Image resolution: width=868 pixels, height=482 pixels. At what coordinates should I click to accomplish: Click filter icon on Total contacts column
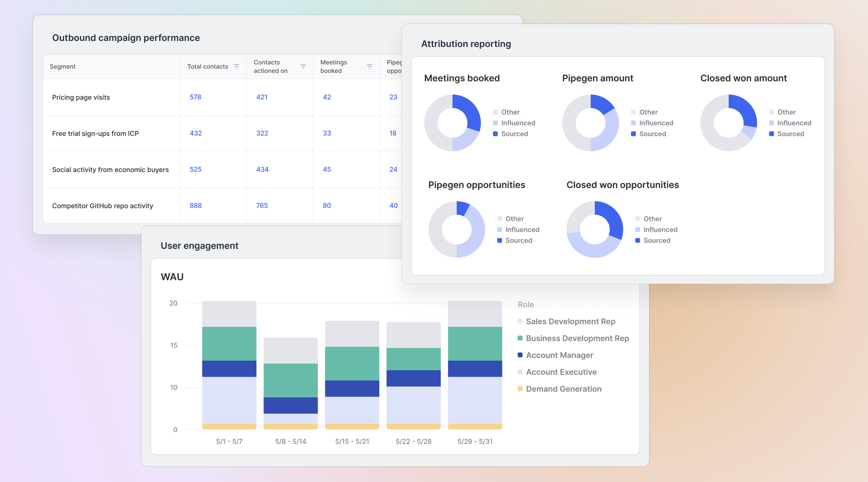point(236,66)
